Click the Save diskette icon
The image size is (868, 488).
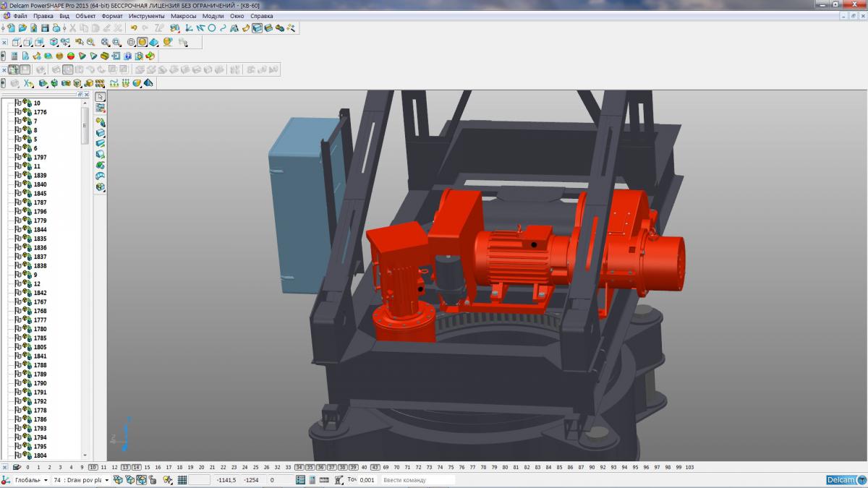coord(45,27)
